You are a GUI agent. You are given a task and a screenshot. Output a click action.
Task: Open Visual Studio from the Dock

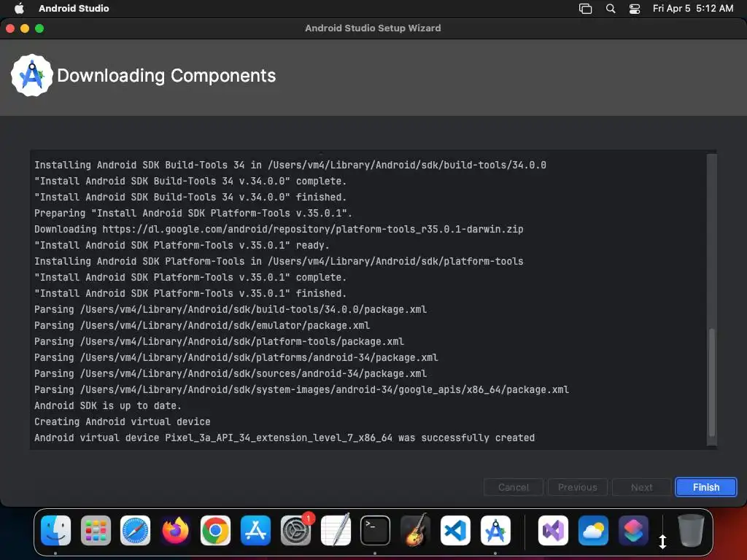tap(553, 530)
